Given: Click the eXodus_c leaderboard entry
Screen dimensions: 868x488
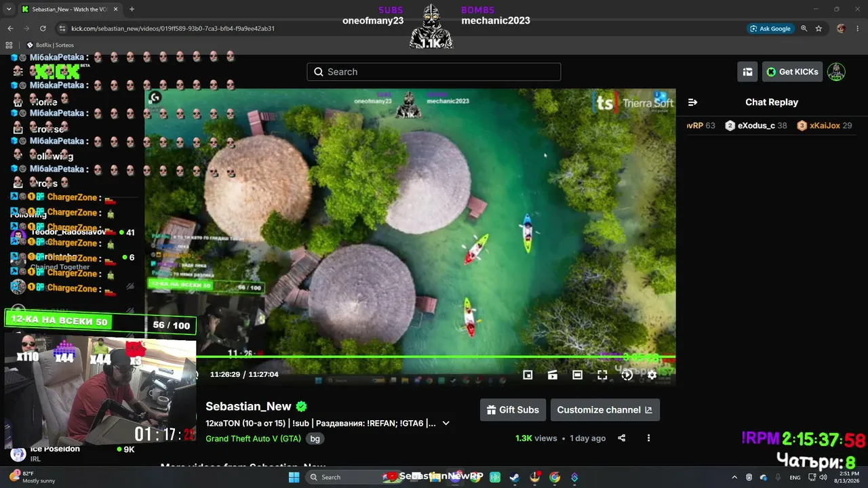Looking at the screenshot, I should [755, 125].
